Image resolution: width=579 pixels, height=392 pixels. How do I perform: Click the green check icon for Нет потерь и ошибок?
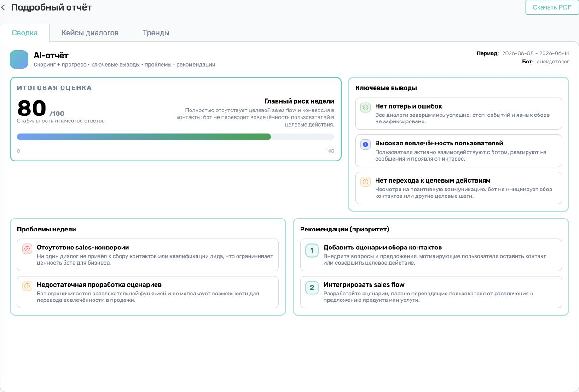365,107
